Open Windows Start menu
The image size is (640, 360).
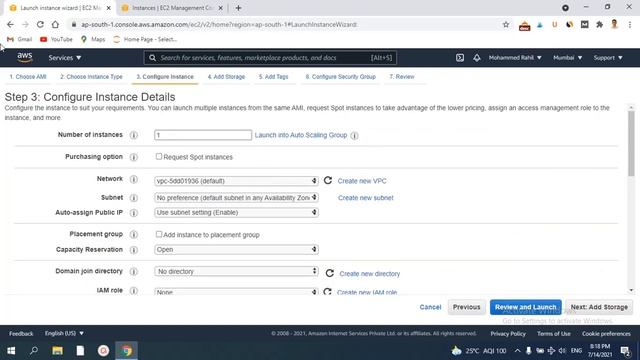[x=11, y=351]
